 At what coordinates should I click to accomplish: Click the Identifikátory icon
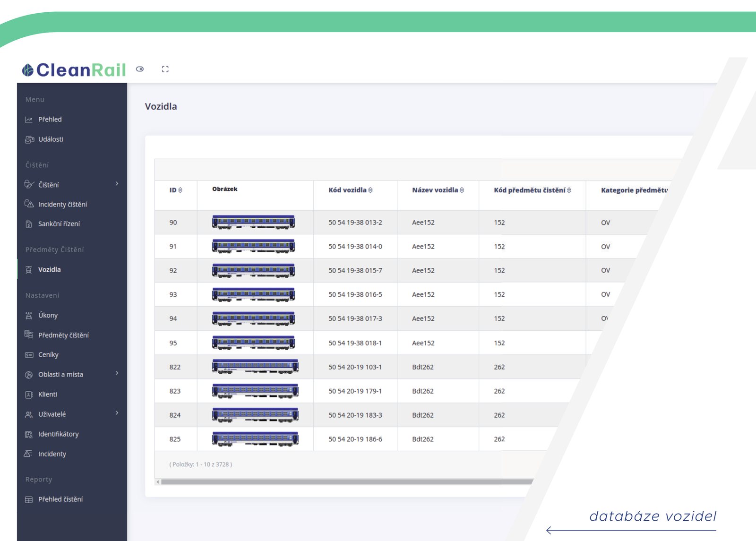tap(29, 434)
